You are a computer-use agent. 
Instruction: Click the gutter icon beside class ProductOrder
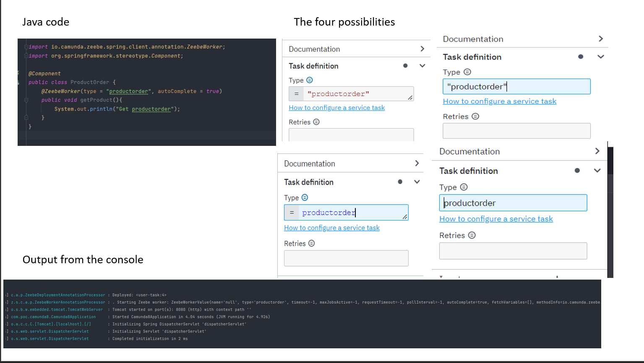(18, 83)
